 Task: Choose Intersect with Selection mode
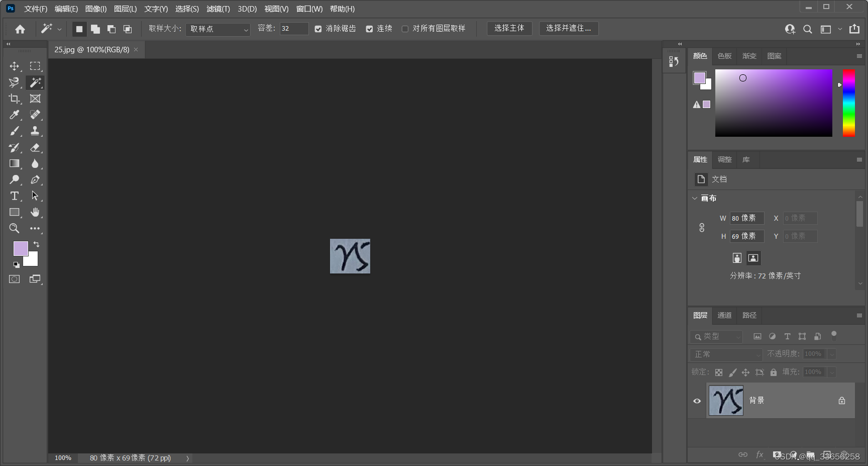(x=128, y=29)
